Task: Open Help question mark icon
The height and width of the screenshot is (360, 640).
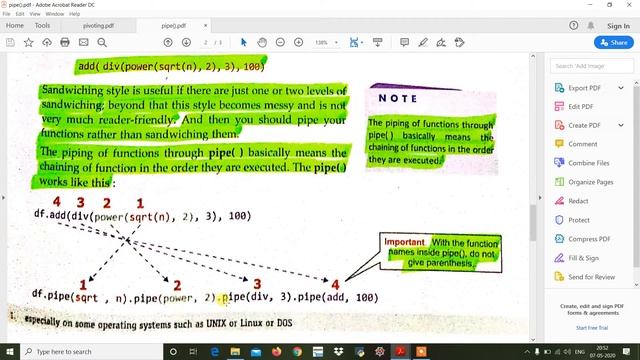Action: point(573,25)
